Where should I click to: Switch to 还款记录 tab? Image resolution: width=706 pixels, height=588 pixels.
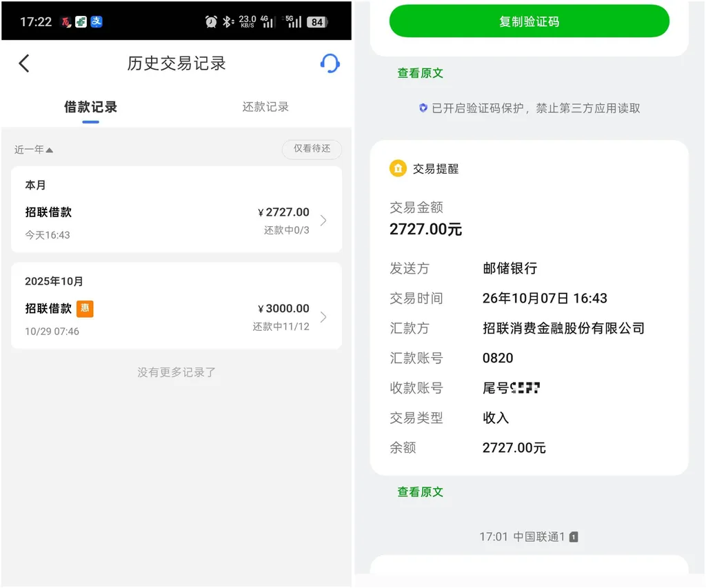click(265, 107)
